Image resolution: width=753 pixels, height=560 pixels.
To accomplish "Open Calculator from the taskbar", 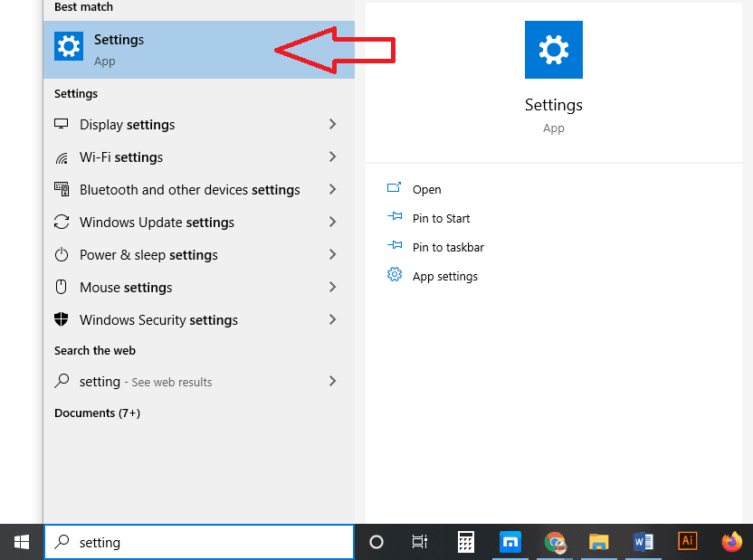I will tap(465, 541).
